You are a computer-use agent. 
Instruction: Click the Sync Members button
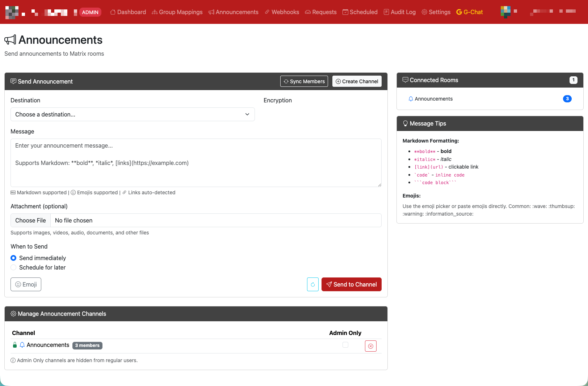[x=304, y=81]
